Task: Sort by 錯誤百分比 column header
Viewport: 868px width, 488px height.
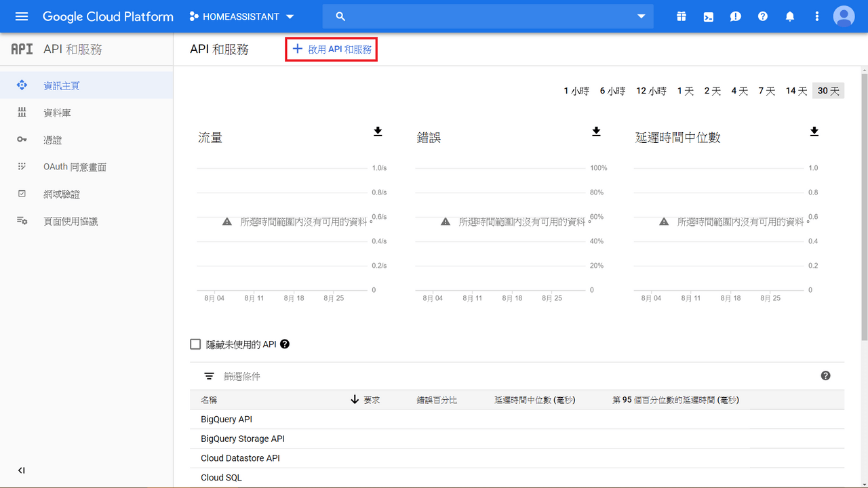Action: point(437,400)
